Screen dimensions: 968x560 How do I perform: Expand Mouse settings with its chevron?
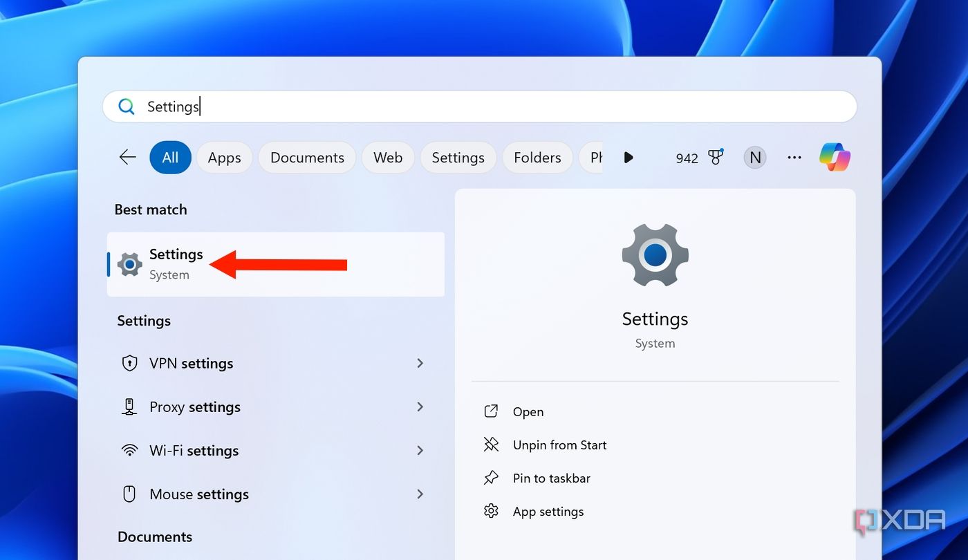(x=420, y=494)
